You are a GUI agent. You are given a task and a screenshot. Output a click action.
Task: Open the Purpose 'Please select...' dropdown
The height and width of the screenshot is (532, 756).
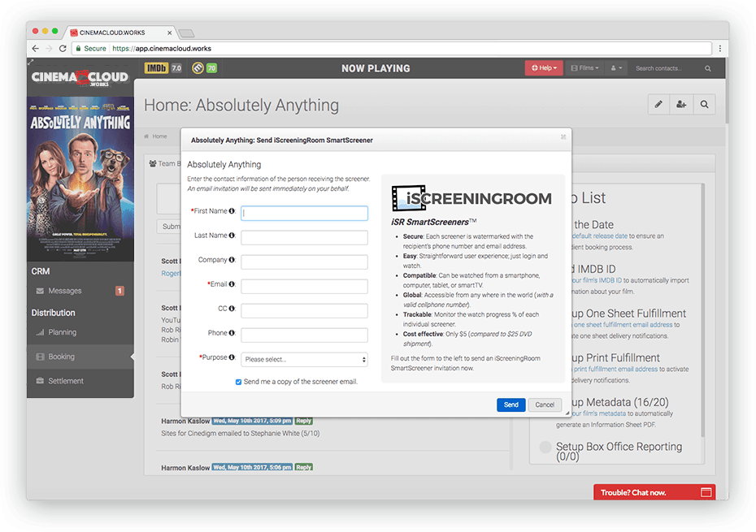pyautogui.click(x=304, y=358)
